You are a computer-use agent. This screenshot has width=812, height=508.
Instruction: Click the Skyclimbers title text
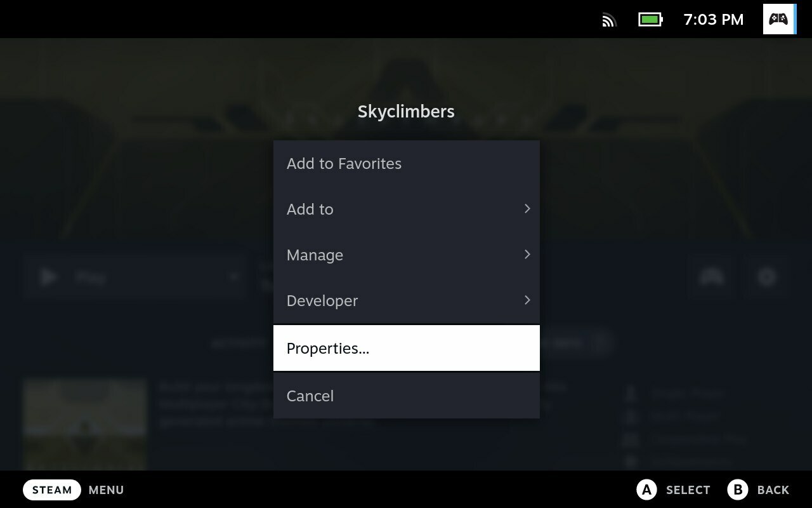point(406,111)
